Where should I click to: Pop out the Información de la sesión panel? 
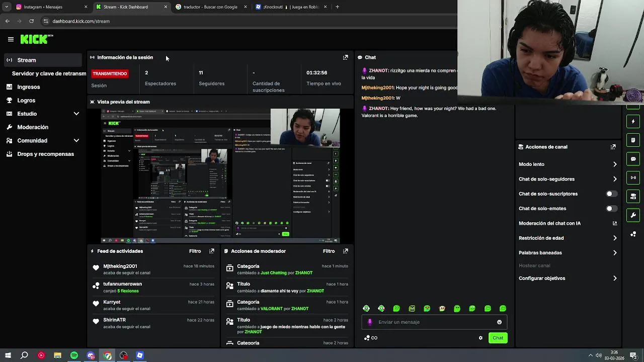(345, 57)
